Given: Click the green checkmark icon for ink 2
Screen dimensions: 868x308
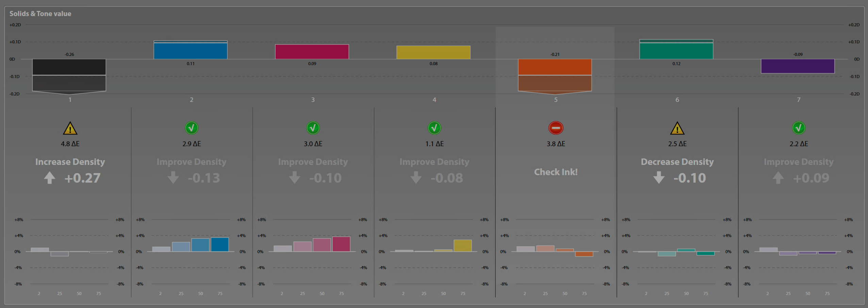Looking at the screenshot, I should pyautogui.click(x=192, y=128).
